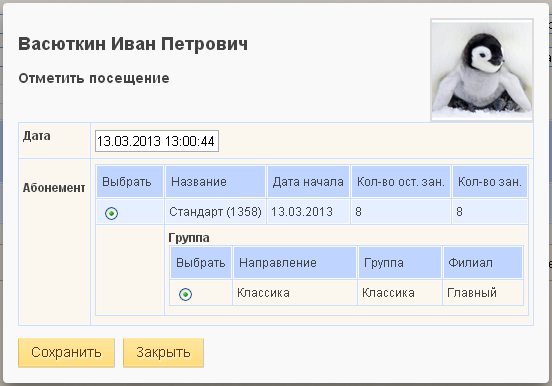Select the Классика group radio button
This screenshot has width=552, height=386.
pyautogui.click(x=186, y=294)
